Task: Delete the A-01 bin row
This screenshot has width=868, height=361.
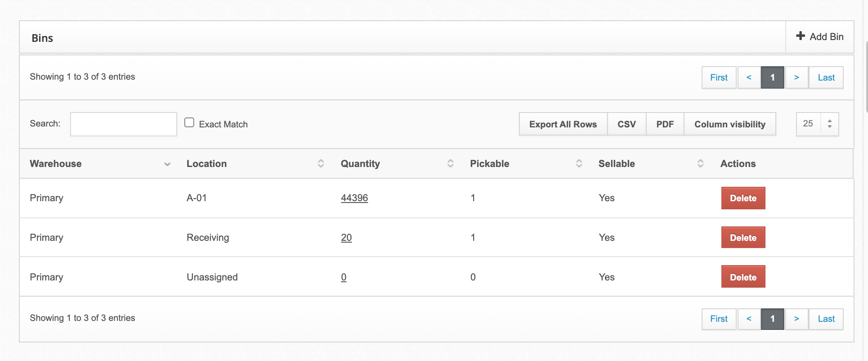Action: click(743, 198)
